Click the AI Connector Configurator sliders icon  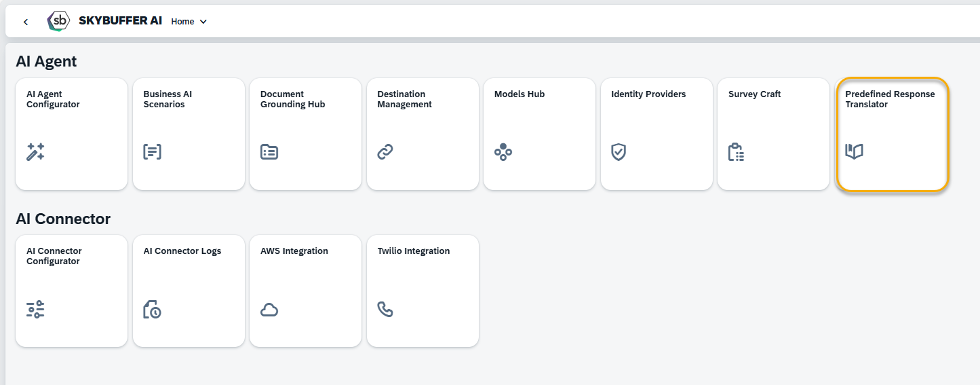pyautogui.click(x=35, y=310)
